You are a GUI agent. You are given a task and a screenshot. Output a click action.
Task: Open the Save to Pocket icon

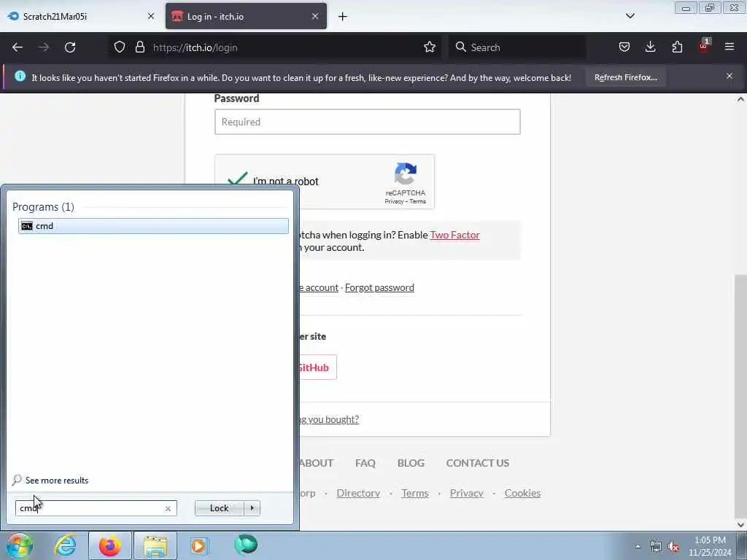(x=624, y=47)
